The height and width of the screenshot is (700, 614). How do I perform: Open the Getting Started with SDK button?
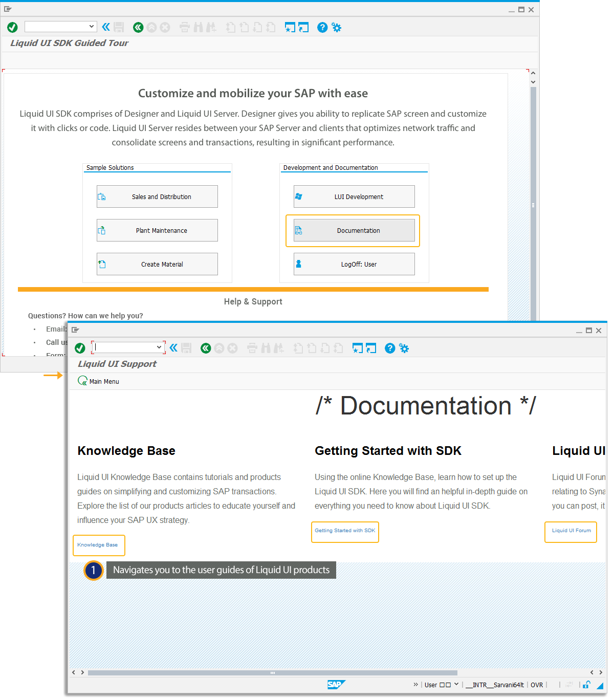pos(345,532)
